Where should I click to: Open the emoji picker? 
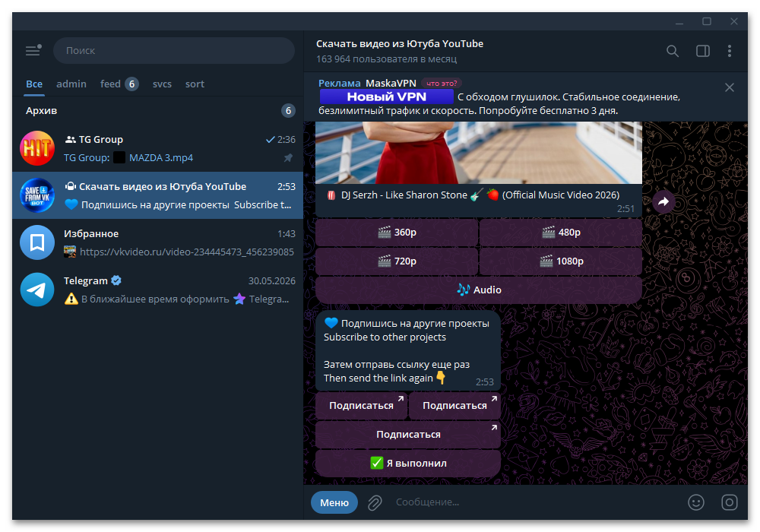(696, 502)
